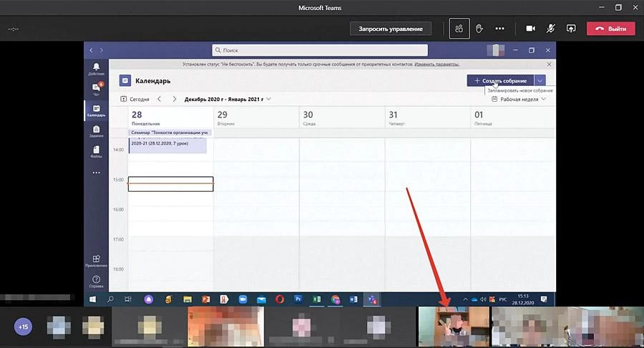Show the +15 additional participants

pyautogui.click(x=23, y=327)
